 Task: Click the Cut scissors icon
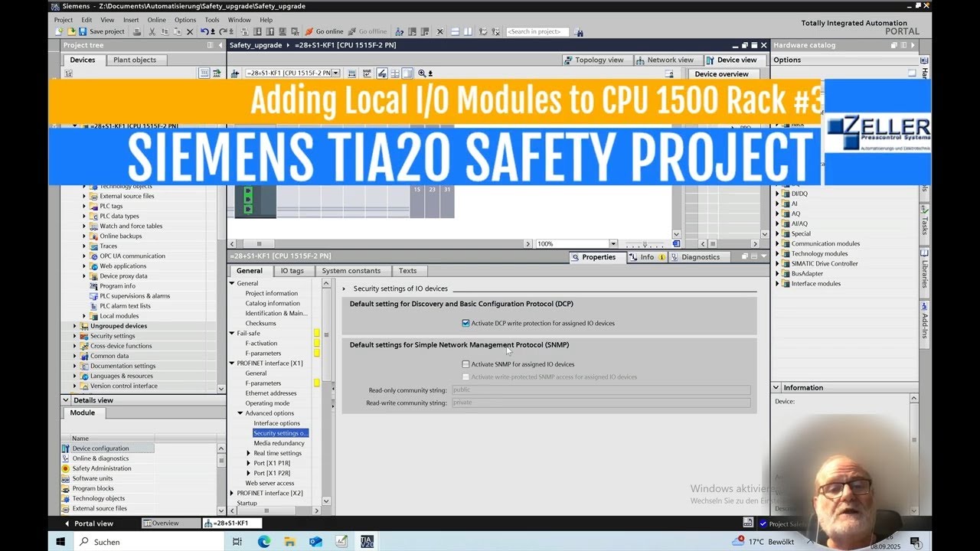[x=152, y=31]
